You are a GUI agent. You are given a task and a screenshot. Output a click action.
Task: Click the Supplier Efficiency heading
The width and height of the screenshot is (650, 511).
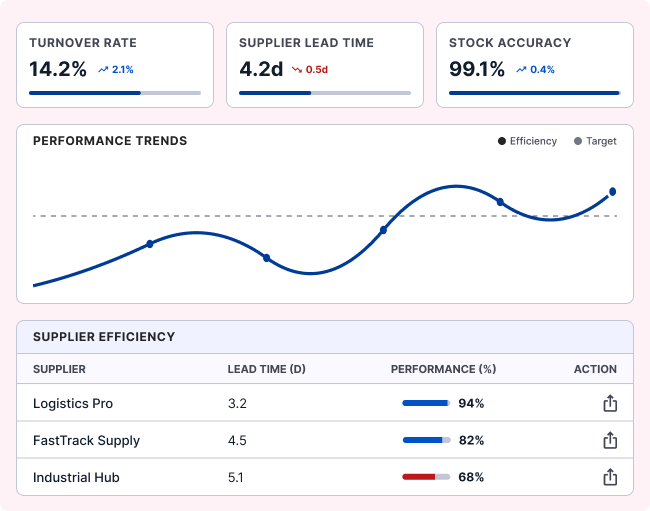104,337
